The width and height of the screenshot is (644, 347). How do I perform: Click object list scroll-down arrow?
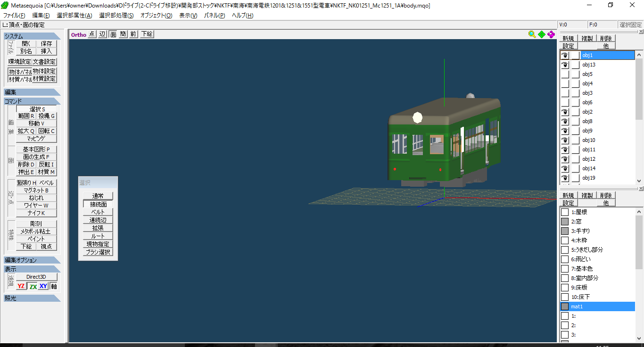pyautogui.click(x=639, y=181)
